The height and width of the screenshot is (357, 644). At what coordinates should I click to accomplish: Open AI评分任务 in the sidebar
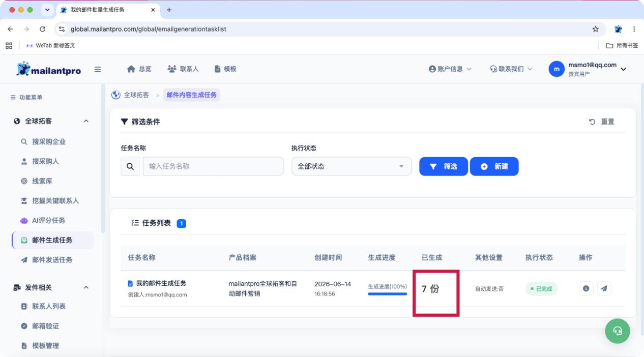point(49,220)
